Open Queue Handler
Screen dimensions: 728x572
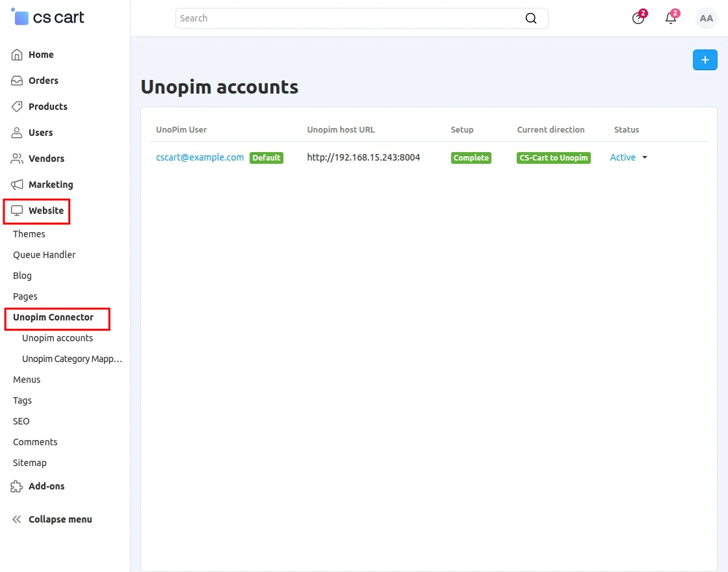point(44,255)
